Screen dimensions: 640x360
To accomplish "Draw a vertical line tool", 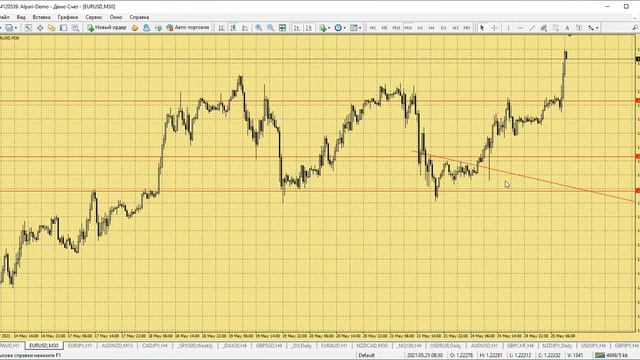I will click(509, 27).
